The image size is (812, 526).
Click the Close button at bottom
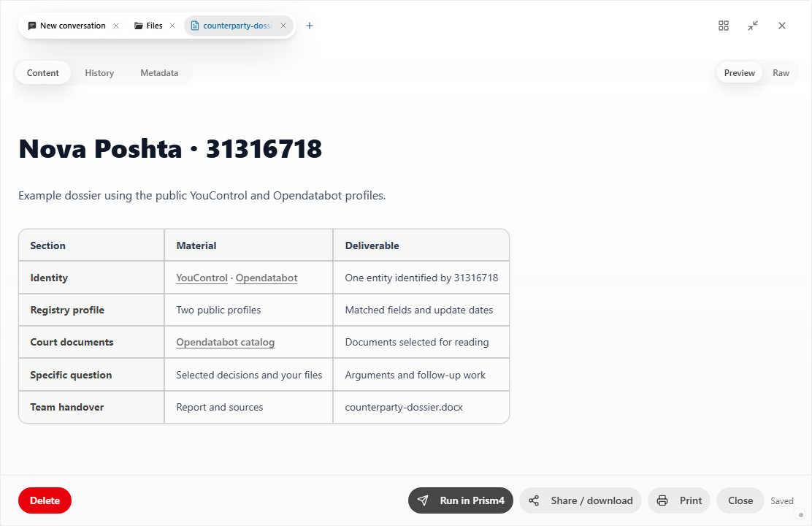(x=740, y=500)
